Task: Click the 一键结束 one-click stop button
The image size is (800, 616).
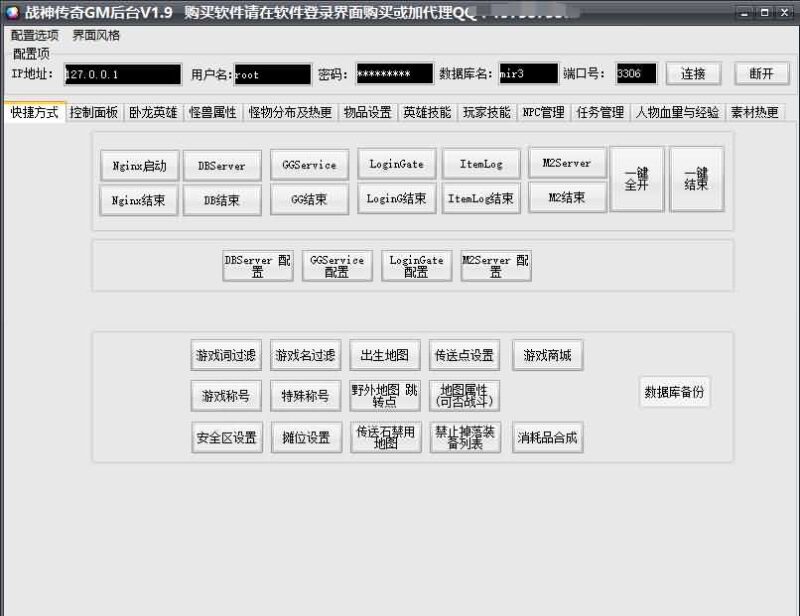Action: click(695, 178)
